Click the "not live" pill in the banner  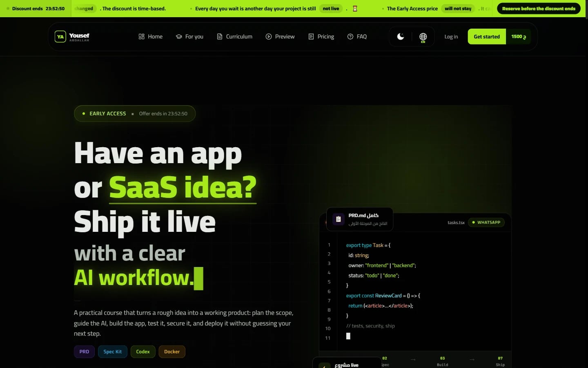[331, 9]
